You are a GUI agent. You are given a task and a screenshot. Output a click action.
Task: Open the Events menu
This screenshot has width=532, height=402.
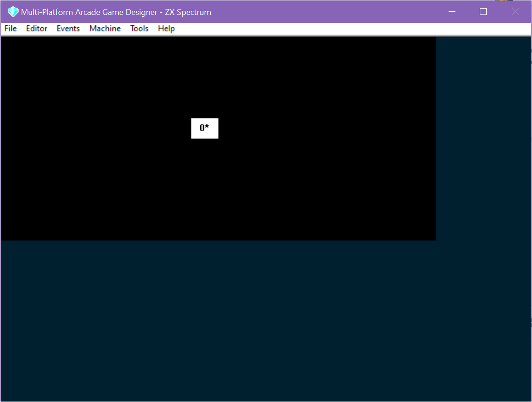68,29
